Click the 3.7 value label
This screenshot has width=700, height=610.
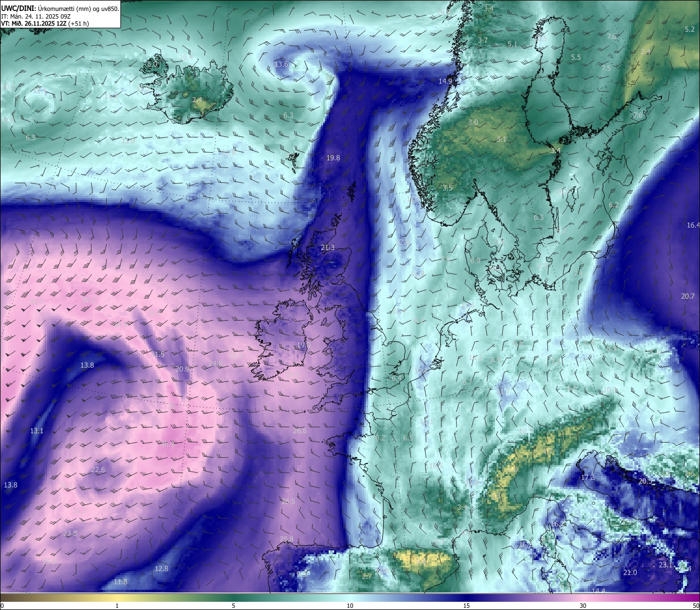coord(482,40)
